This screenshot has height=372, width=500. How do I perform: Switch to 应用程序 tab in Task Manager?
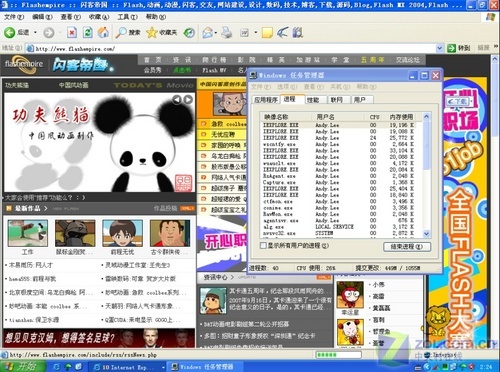pyautogui.click(x=266, y=100)
